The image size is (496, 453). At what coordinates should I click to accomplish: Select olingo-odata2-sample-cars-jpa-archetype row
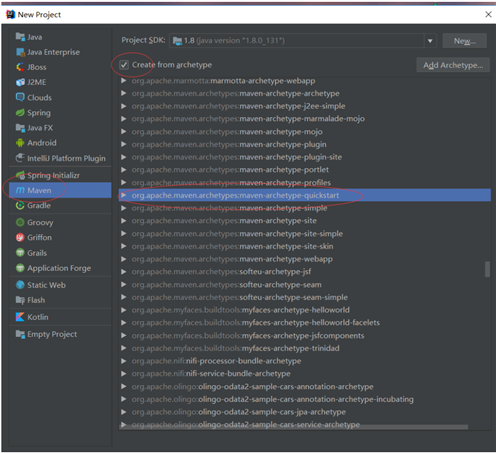[x=305, y=412]
